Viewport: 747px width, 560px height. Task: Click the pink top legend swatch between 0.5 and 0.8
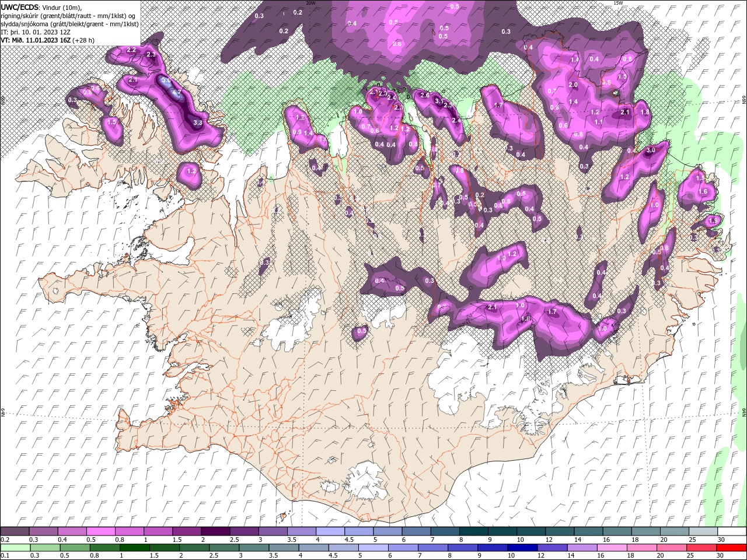100,531
